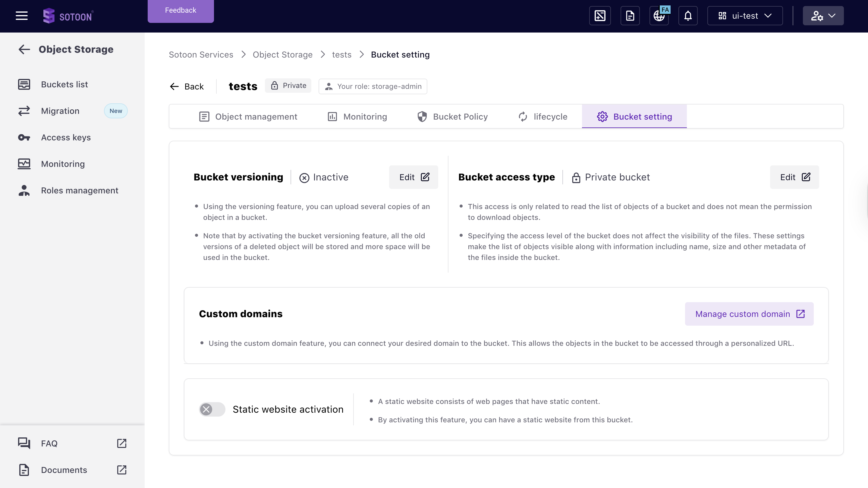Open Documents external link icon
868x488 pixels.
point(122,470)
